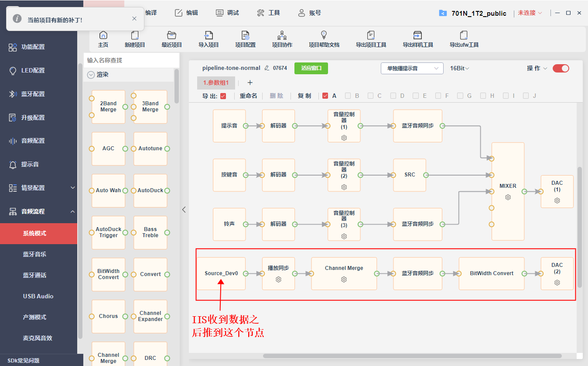Open the 16Bit bit-width dropdown
This screenshot has height=366, width=588.
[x=460, y=68]
